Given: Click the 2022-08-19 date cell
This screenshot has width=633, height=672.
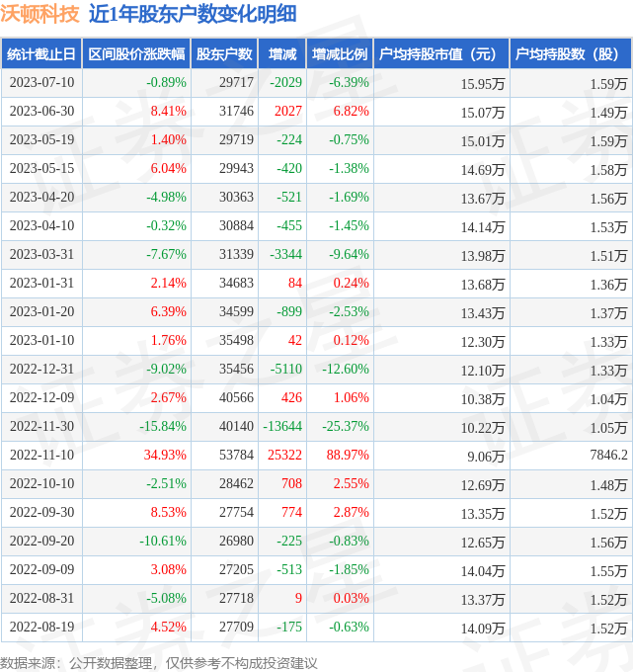Looking at the screenshot, I should (x=41, y=628).
